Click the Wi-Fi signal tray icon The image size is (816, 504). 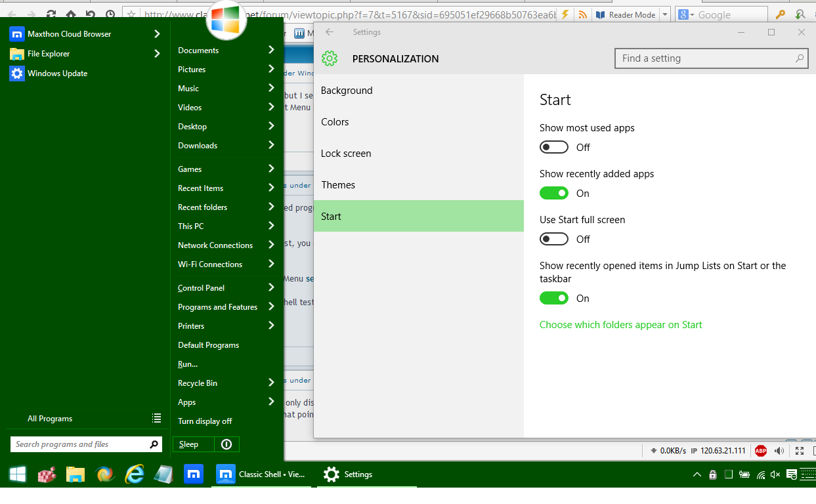tap(760, 474)
